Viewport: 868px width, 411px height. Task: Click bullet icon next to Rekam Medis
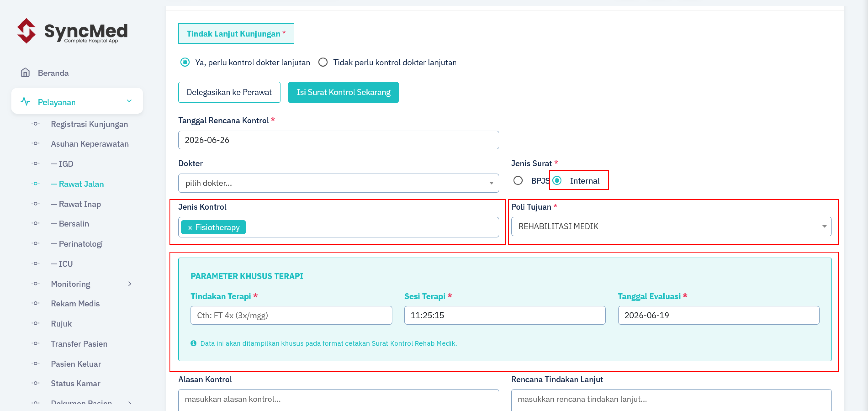(x=35, y=303)
